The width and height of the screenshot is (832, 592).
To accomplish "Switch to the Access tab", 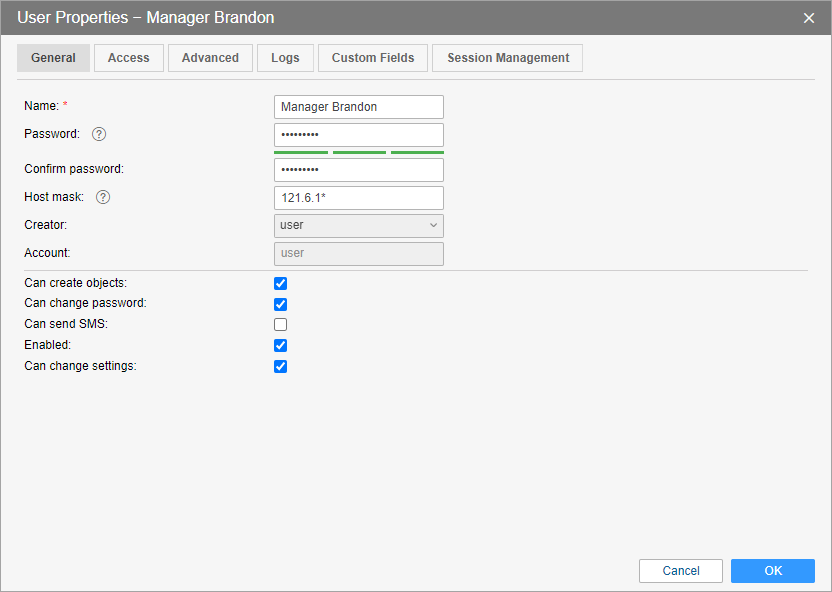I will pos(129,58).
